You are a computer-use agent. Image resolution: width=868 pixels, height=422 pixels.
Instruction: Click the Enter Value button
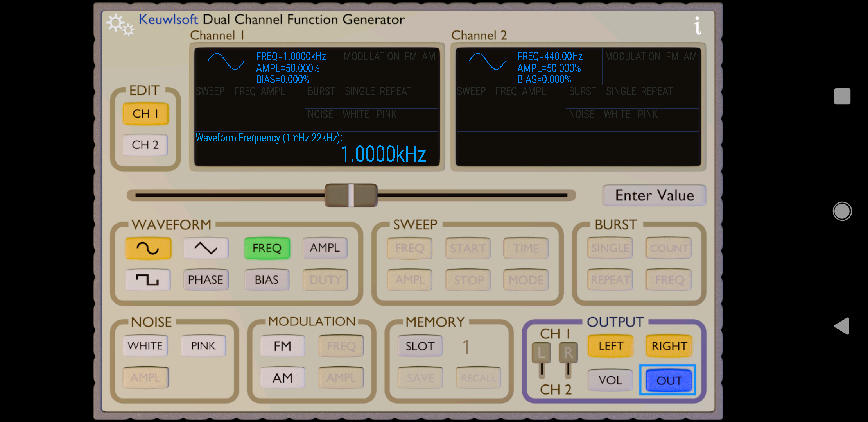coord(654,195)
